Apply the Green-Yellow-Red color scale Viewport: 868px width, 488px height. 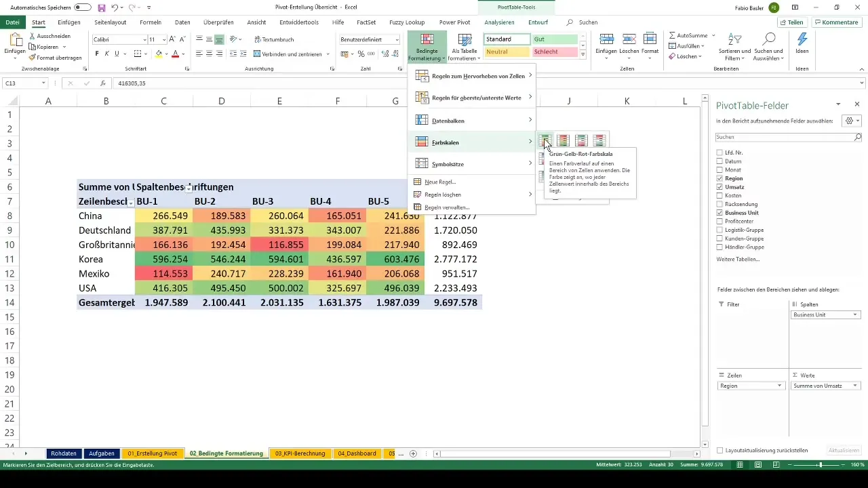(x=545, y=141)
